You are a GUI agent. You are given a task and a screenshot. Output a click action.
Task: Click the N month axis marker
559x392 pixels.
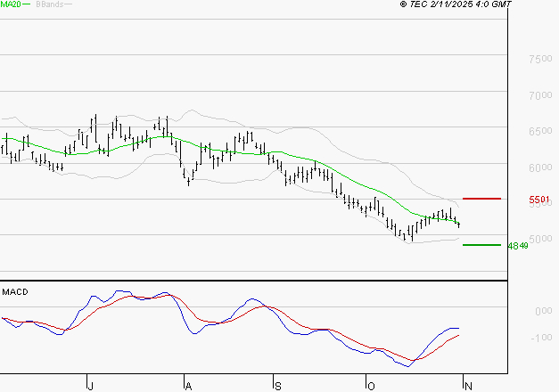[x=468, y=386]
